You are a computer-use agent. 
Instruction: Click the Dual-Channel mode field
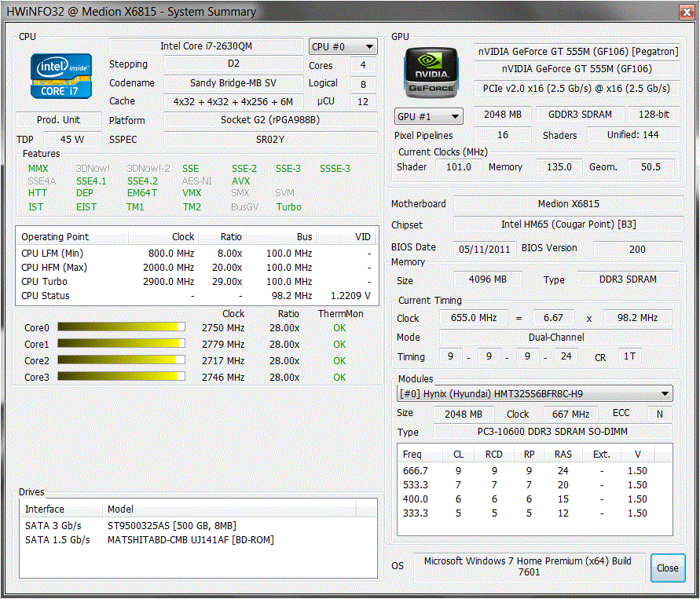coord(555,338)
